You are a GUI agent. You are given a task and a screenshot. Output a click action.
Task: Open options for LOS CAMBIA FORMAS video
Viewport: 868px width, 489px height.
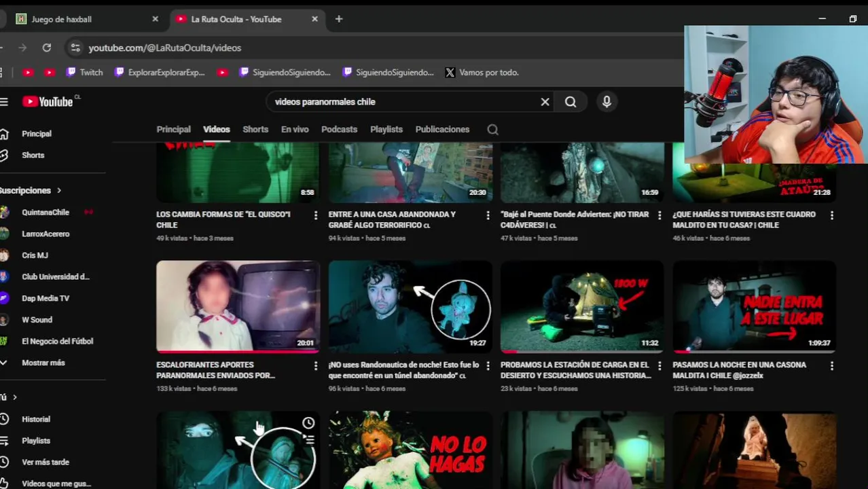pos(315,215)
